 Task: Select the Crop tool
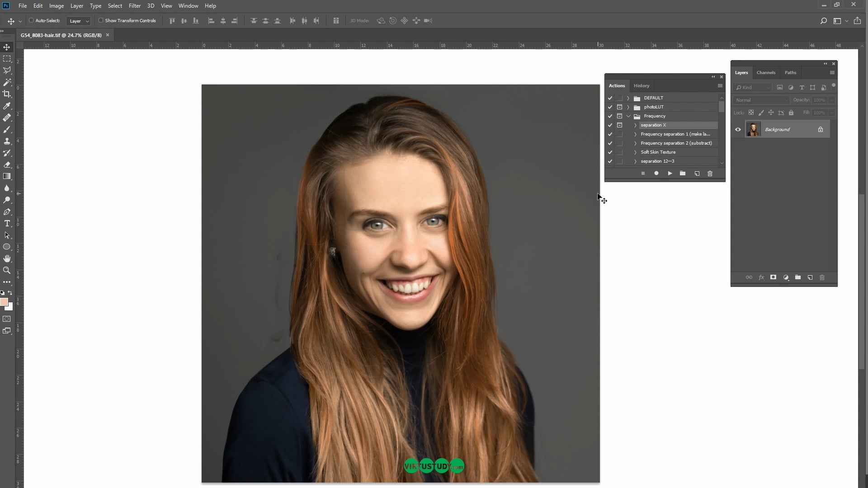(x=7, y=94)
